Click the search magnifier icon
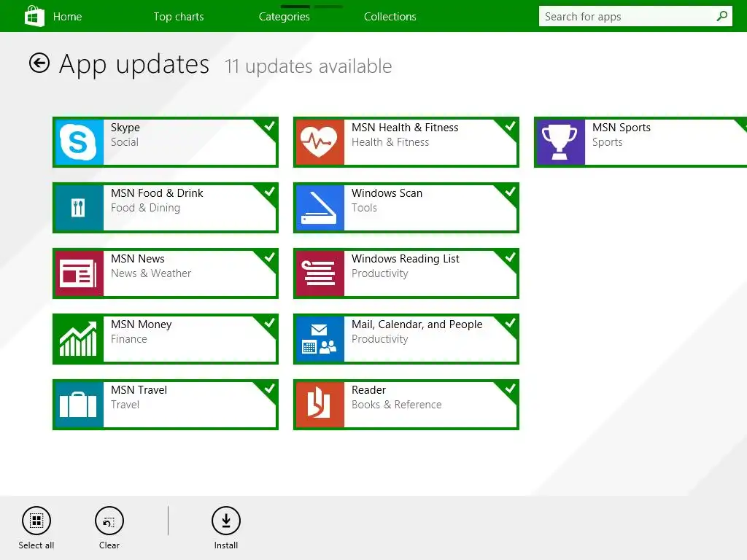Image resolution: width=747 pixels, height=560 pixels. coord(721,16)
